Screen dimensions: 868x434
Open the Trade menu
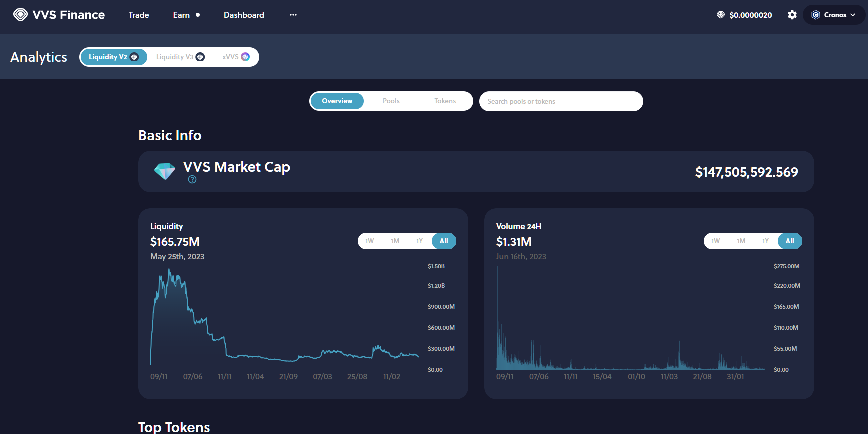139,15
